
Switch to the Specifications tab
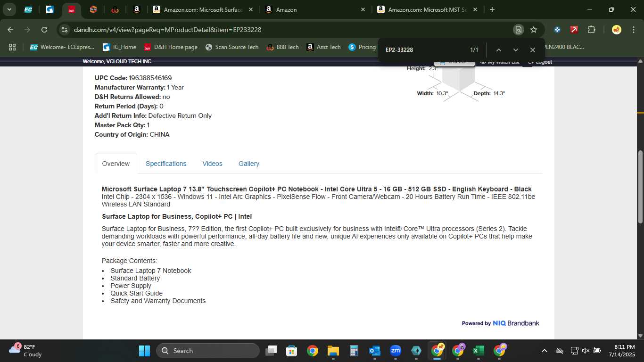point(166,164)
